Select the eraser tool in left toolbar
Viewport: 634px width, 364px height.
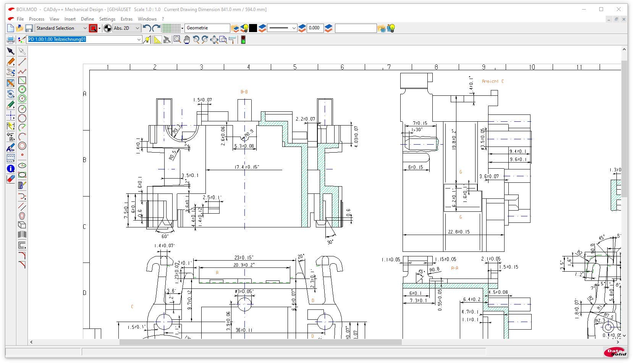click(11, 179)
